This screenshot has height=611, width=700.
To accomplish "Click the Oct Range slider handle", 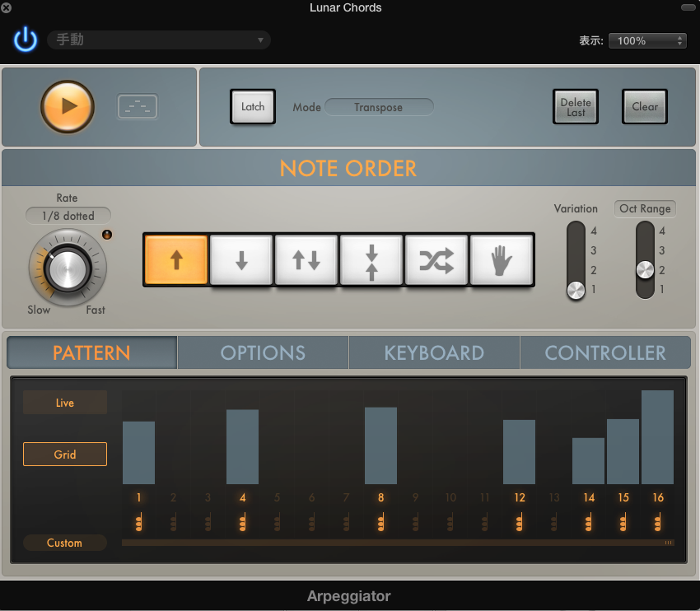I will 645,269.
